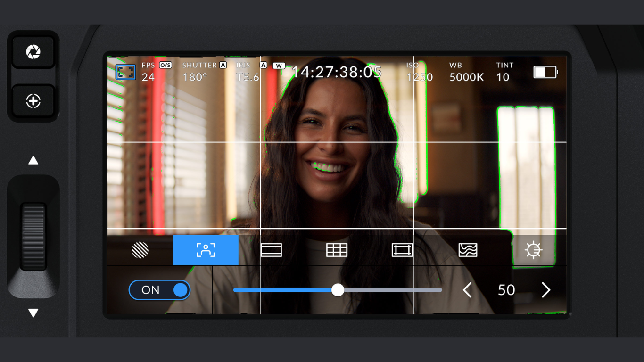The image size is (644, 362).
Task: Tap the WB 5000K indicator
Action: pyautogui.click(x=466, y=72)
